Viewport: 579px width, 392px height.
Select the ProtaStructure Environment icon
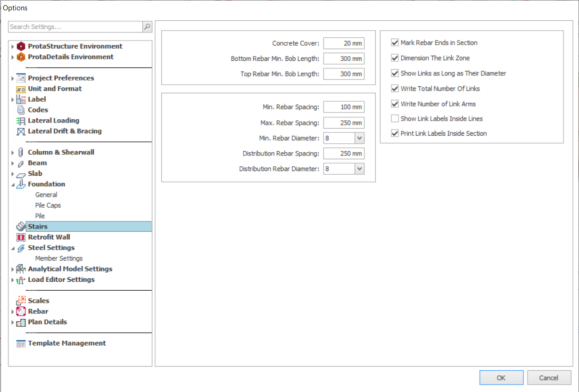click(x=21, y=46)
